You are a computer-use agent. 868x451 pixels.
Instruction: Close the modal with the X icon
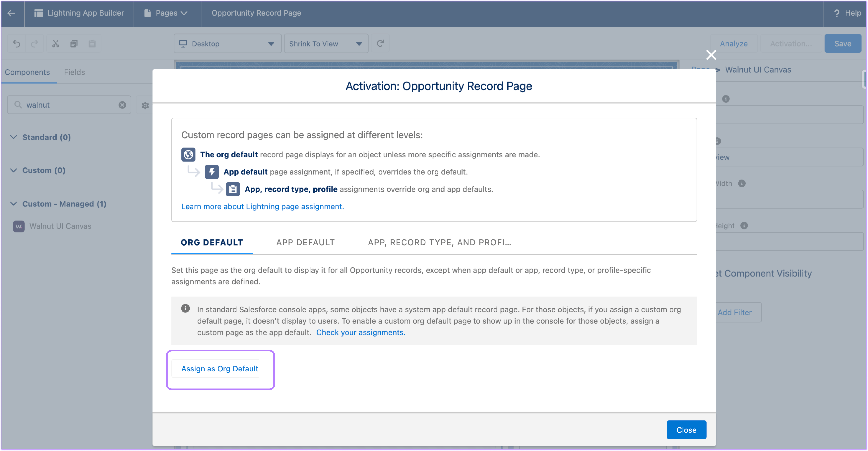tap(711, 55)
